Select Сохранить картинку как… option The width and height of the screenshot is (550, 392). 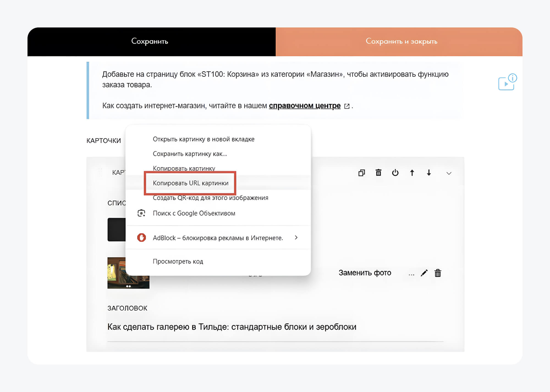pyautogui.click(x=190, y=154)
